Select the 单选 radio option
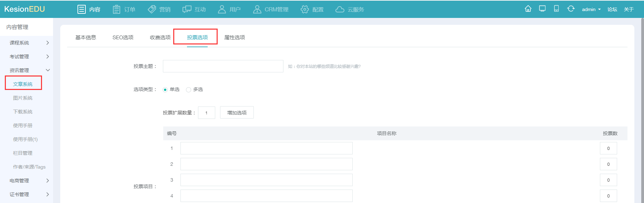Viewport: 644px width, 203px height. pos(165,90)
